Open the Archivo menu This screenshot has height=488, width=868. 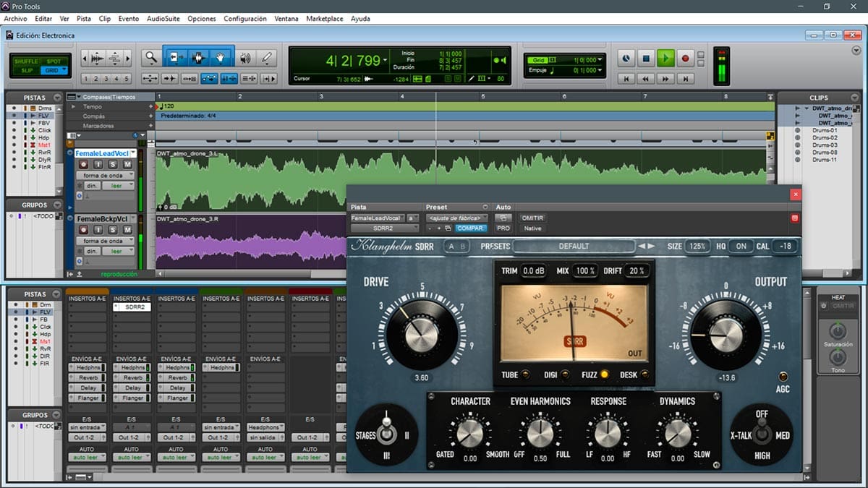[15, 18]
